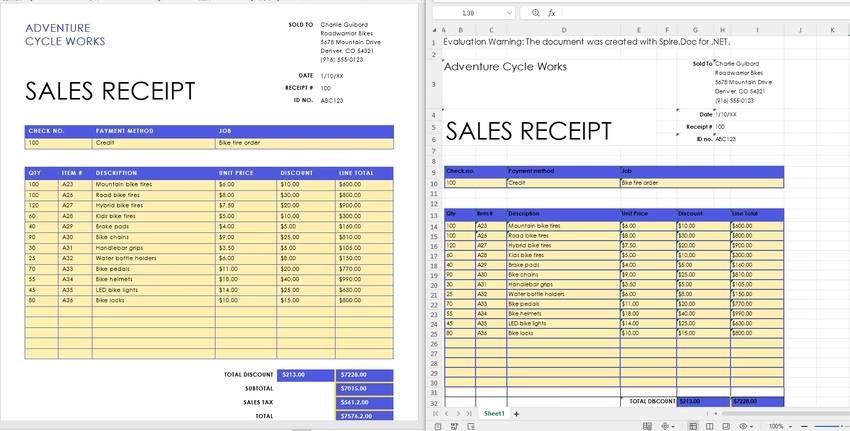Open the insert function fx button
The height and width of the screenshot is (431, 850).
(x=551, y=13)
